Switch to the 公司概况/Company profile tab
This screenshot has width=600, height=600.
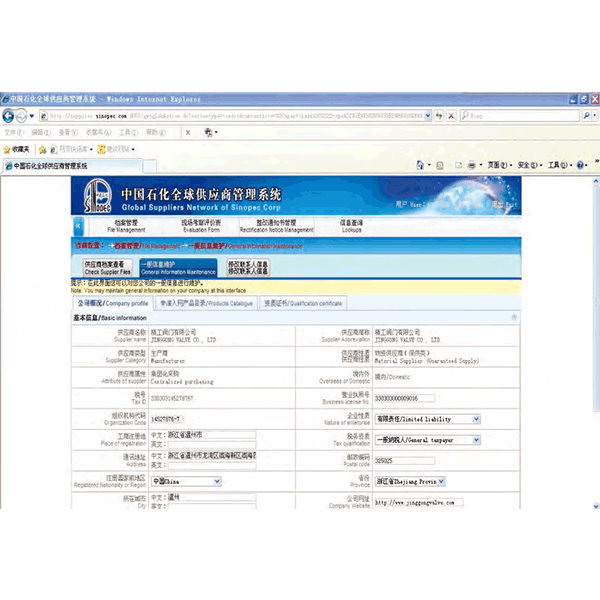pyautogui.click(x=113, y=303)
